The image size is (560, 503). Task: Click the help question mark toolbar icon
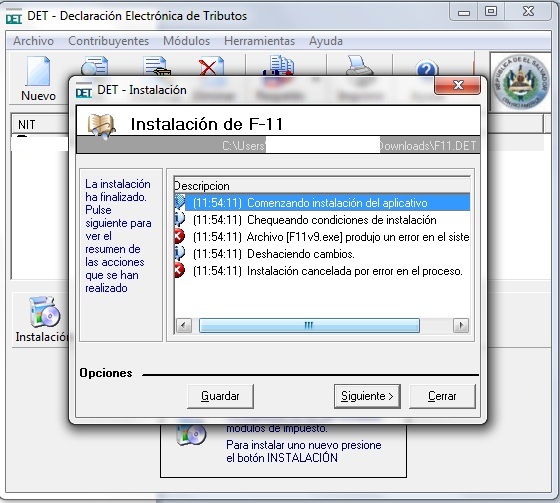pos(427,68)
